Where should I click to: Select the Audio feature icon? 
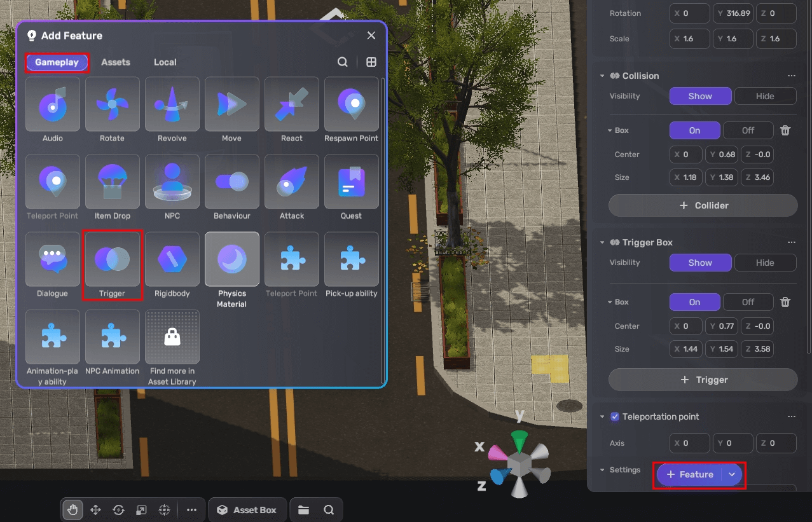[x=53, y=104]
